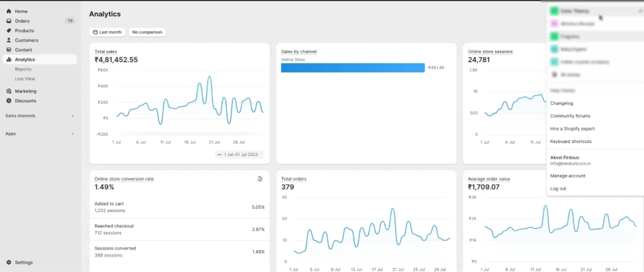This screenshot has width=644, height=272.
Task: Open Orders via its inbox icon
Action: [x=9, y=21]
